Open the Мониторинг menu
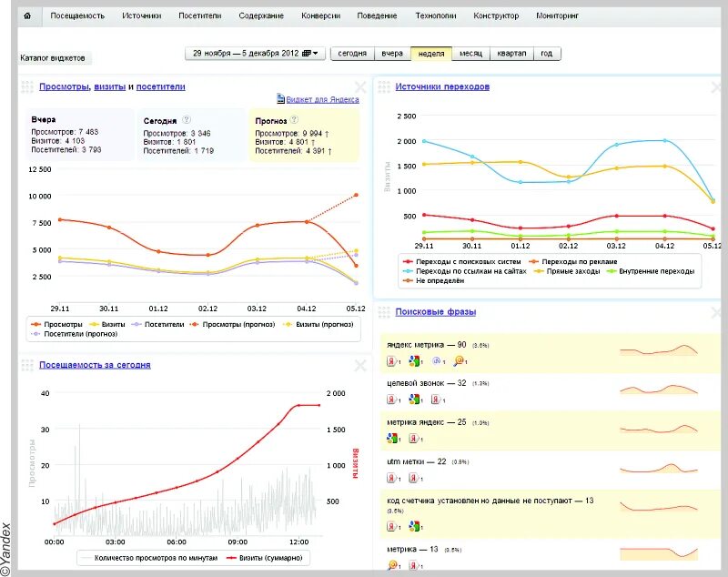Image resolution: width=728 pixels, height=577 pixels. click(557, 15)
